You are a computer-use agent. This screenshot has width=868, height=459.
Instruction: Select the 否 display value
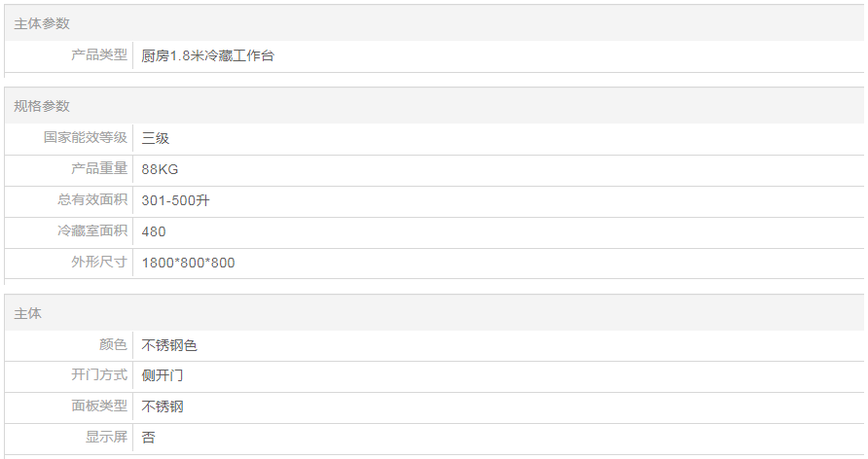click(x=149, y=438)
